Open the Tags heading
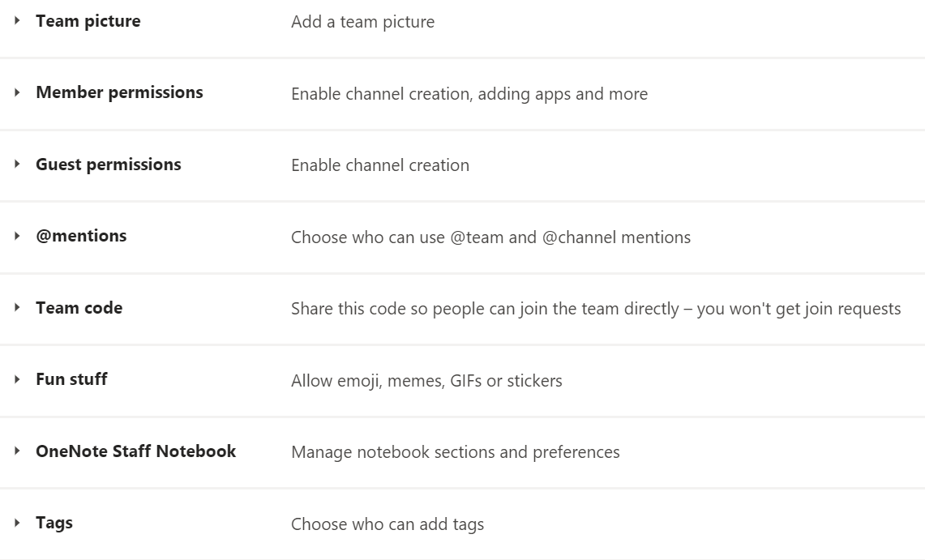The image size is (925, 560). coord(54,523)
